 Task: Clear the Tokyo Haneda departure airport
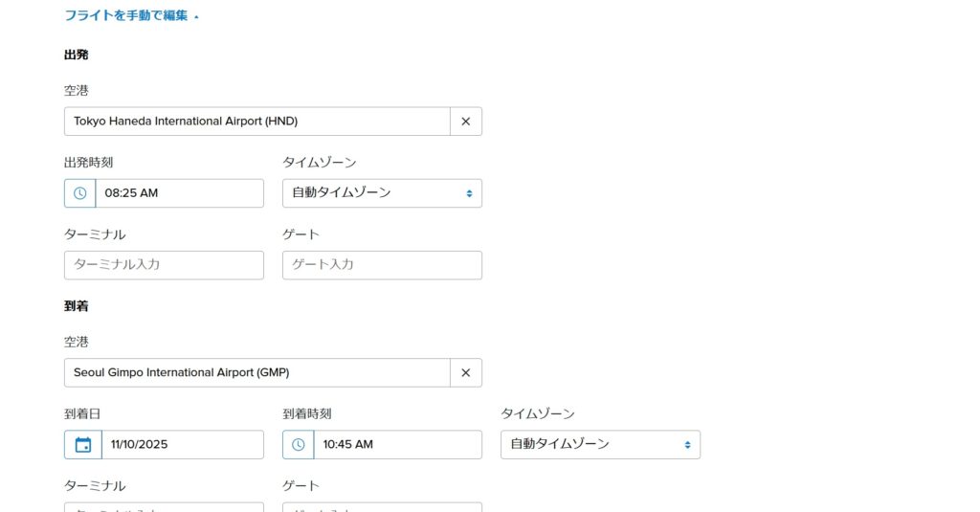(x=466, y=122)
